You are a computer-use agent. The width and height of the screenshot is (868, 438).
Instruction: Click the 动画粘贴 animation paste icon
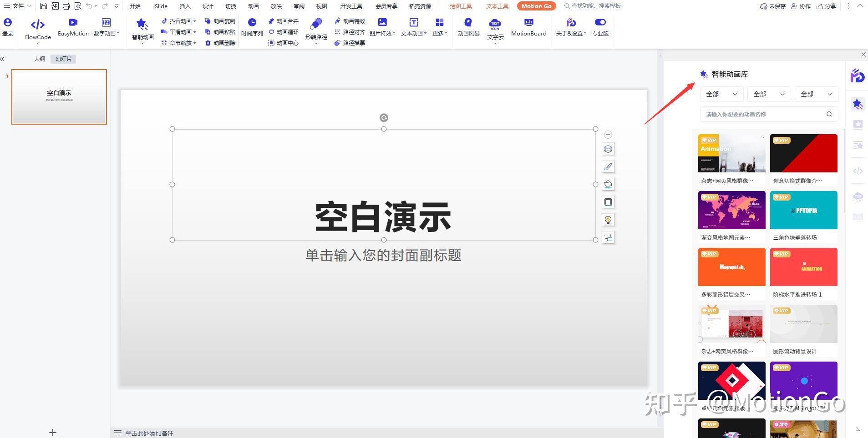221,32
